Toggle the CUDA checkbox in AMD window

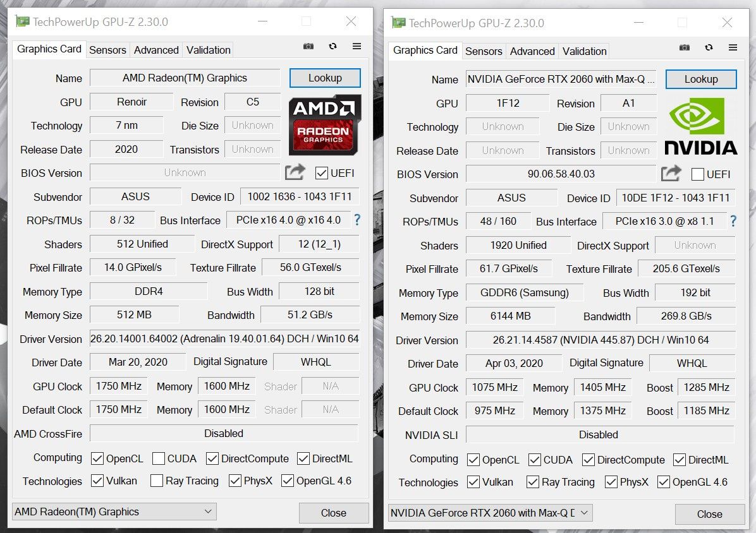pos(159,458)
